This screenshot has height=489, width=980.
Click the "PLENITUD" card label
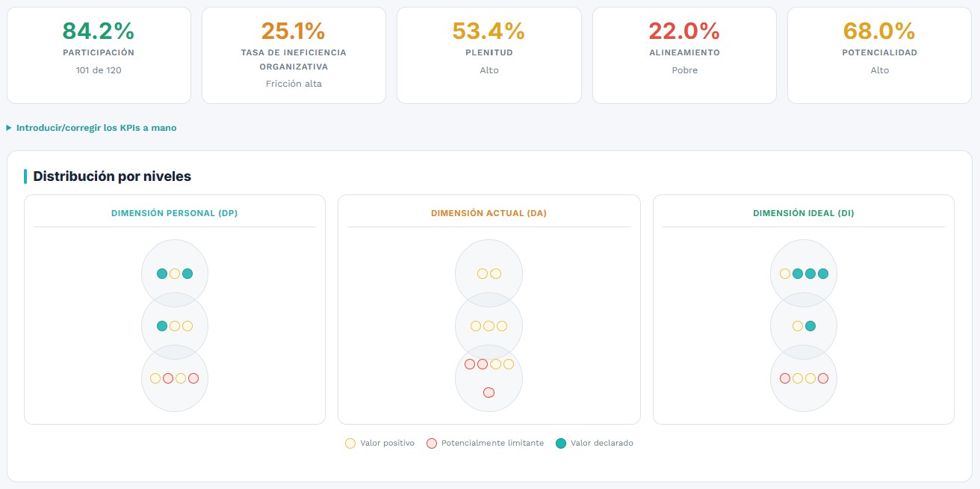[489, 53]
